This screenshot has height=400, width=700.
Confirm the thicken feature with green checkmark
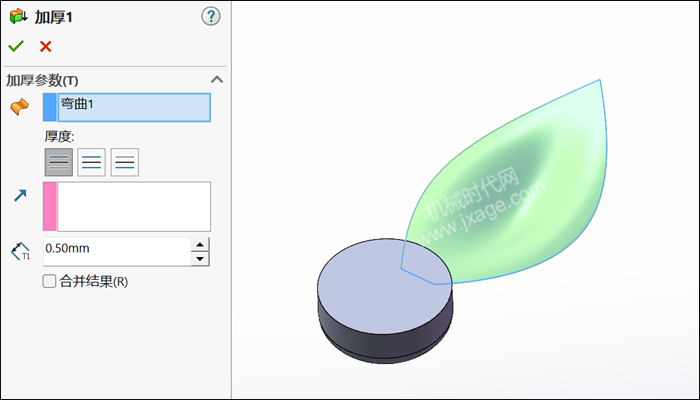click(x=16, y=46)
